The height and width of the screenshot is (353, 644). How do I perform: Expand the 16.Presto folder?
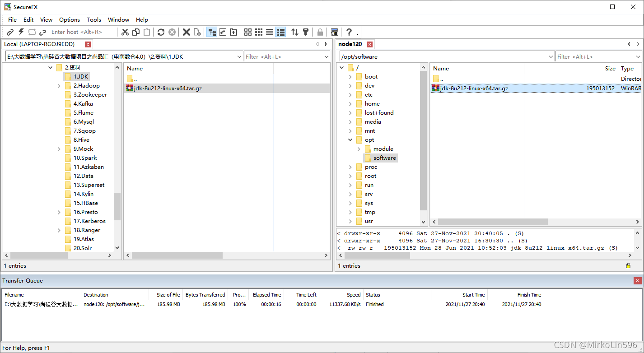59,212
